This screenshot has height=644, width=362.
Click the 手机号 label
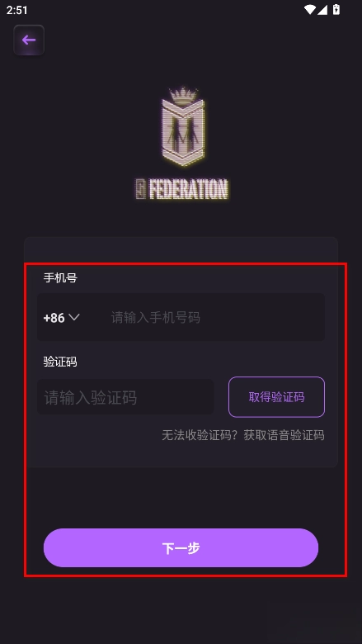pos(60,278)
